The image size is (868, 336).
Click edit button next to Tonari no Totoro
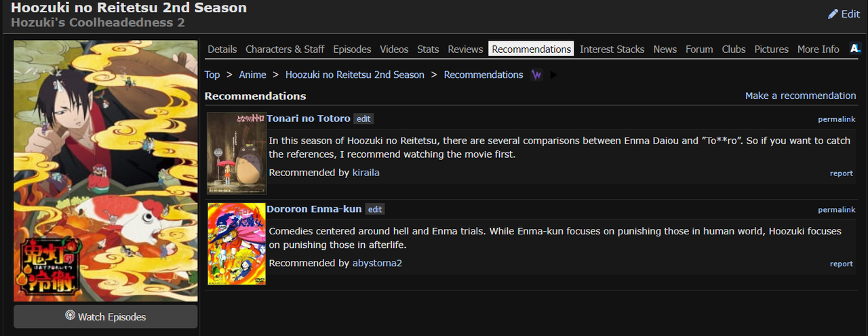pyautogui.click(x=363, y=119)
